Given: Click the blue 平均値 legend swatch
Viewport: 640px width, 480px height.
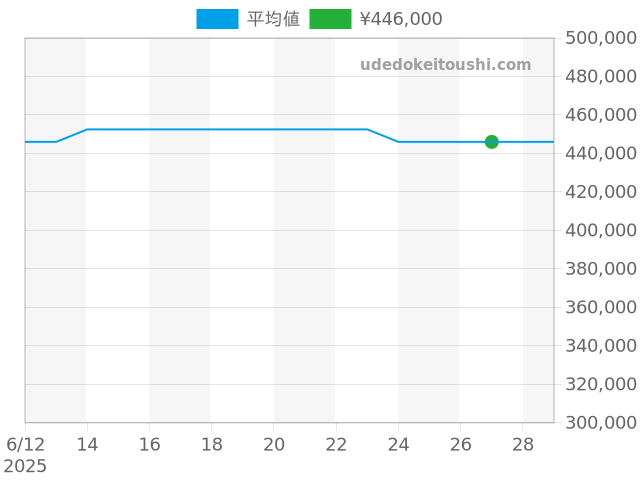Looking at the screenshot, I should (x=217, y=19).
